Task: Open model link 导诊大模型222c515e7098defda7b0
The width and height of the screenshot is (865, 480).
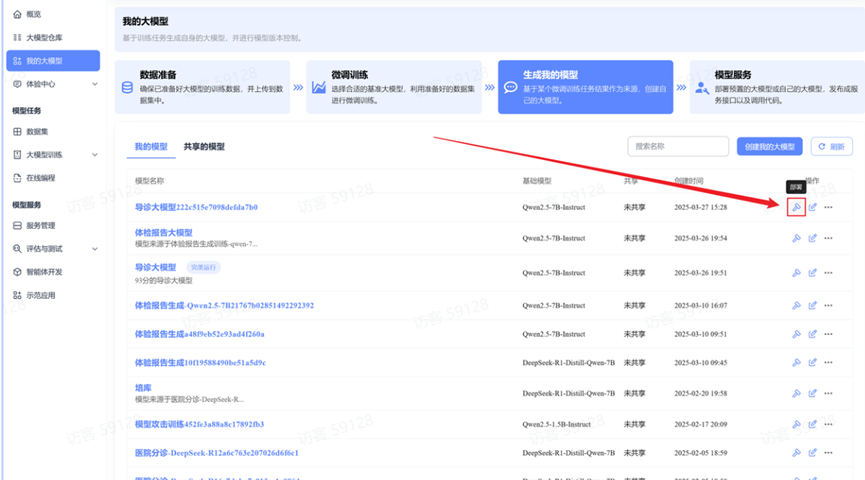Action: pos(196,207)
